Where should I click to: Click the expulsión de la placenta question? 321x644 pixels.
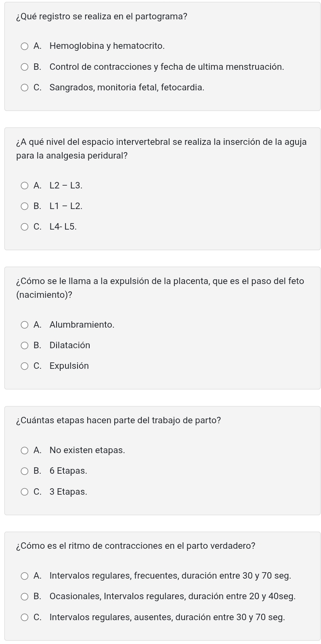(x=160, y=288)
